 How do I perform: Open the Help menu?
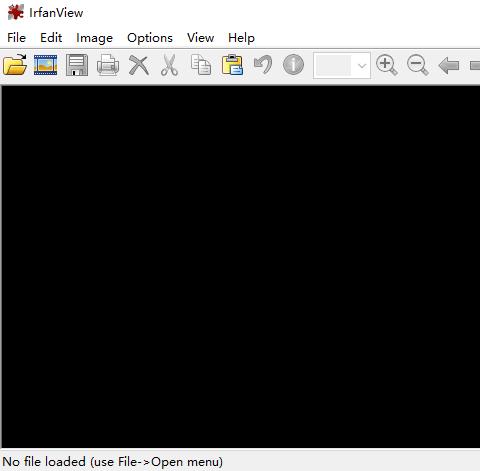(x=241, y=38)
